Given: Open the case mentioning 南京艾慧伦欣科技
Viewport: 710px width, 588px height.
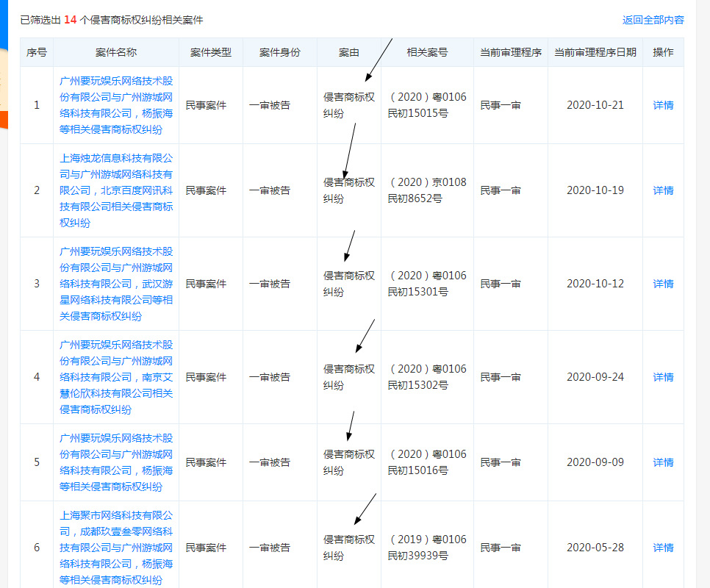Looking at the screenshot, I should tap(116, 377).
